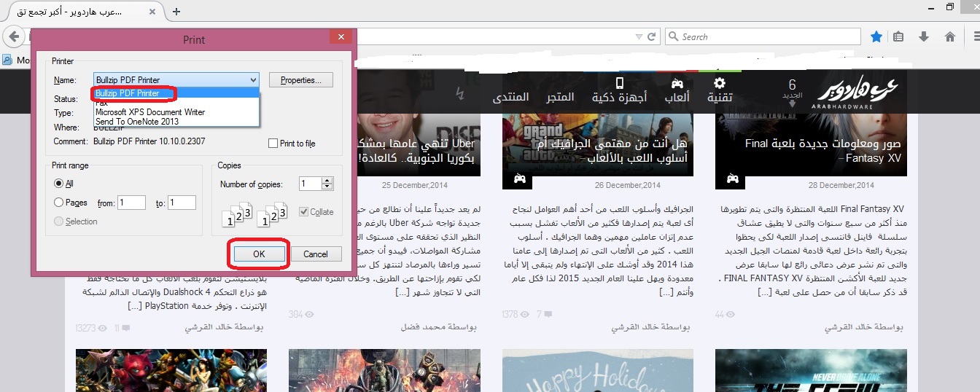This screenshot has height=392, width=980.
Task: Collapse the printer Name combo box arrow
Action: (x=253, y=80)
